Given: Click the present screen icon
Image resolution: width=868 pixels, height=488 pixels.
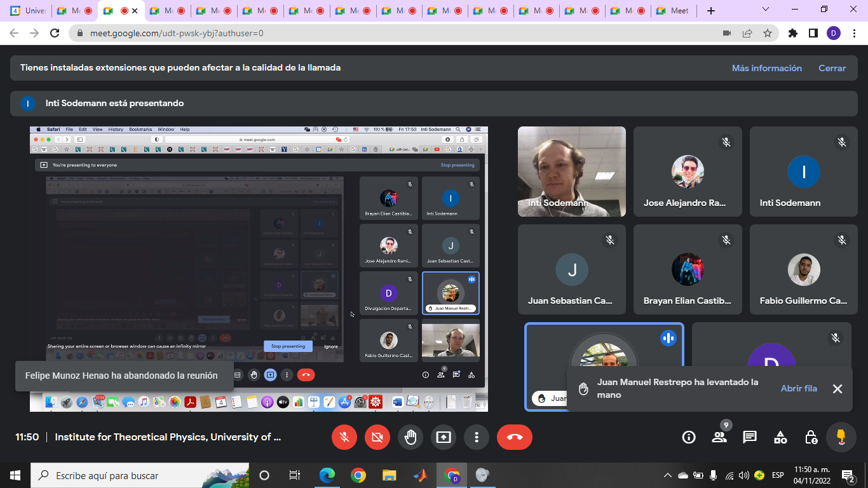Looking at the screenshot, I should (444, 437).
